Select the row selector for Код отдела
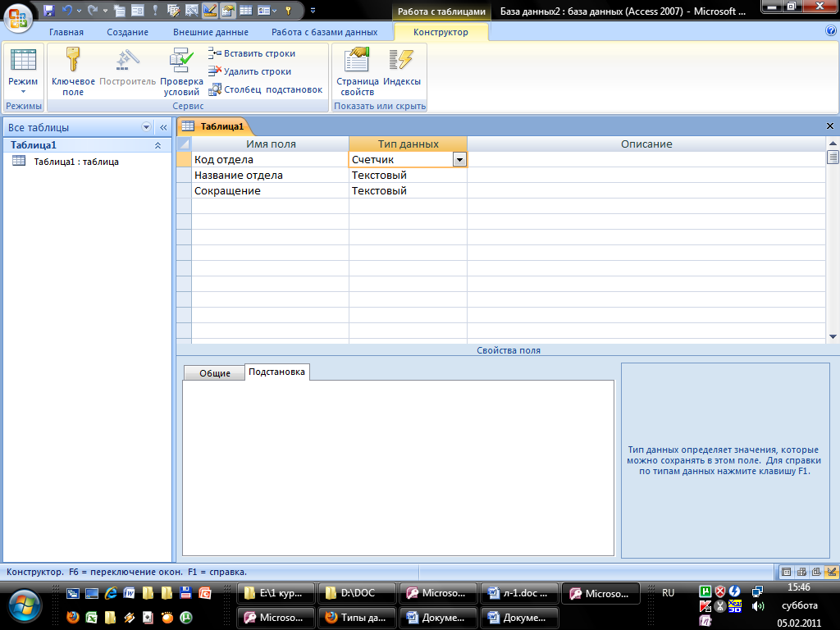 184,160
